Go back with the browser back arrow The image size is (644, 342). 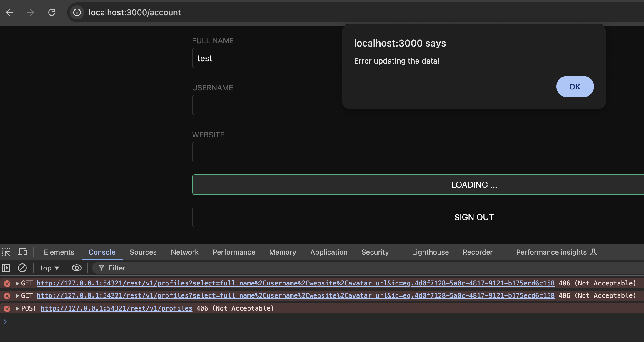(x=10, y=12)
